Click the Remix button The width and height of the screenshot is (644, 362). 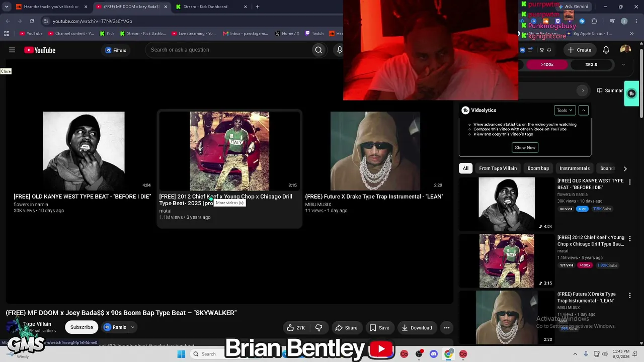pyautogui.click(x=115, y=327)
